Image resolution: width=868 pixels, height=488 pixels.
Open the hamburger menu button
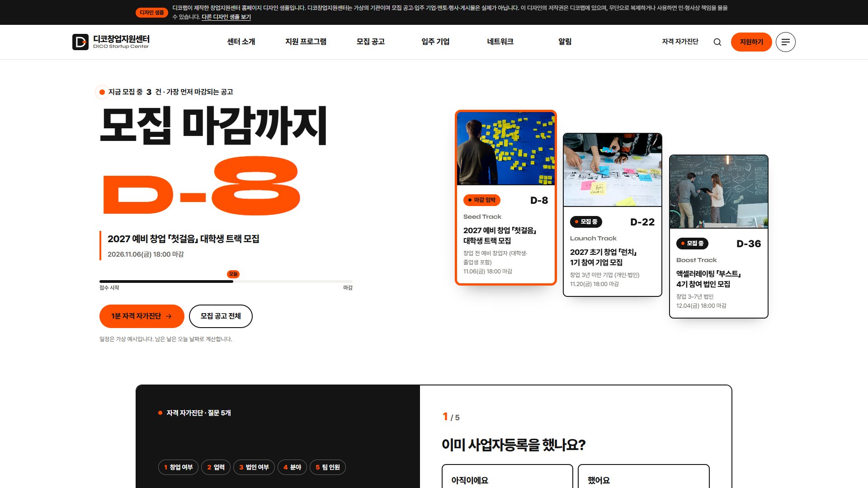click(786, 42)
